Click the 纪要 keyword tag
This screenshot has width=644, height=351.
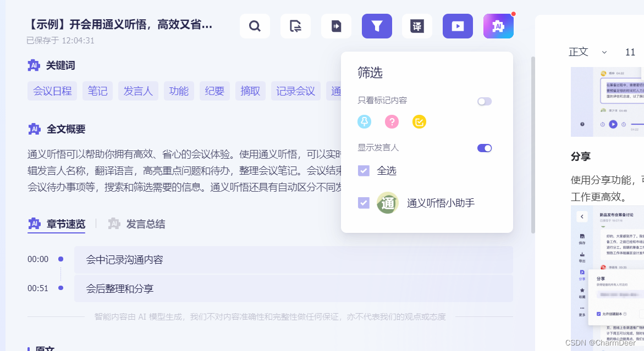(214, 91)
